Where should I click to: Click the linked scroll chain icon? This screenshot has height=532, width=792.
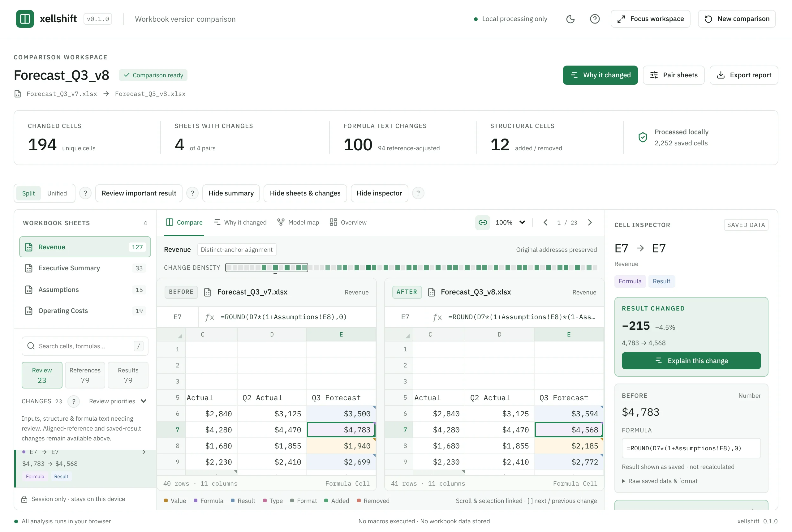tap(483, 223)
